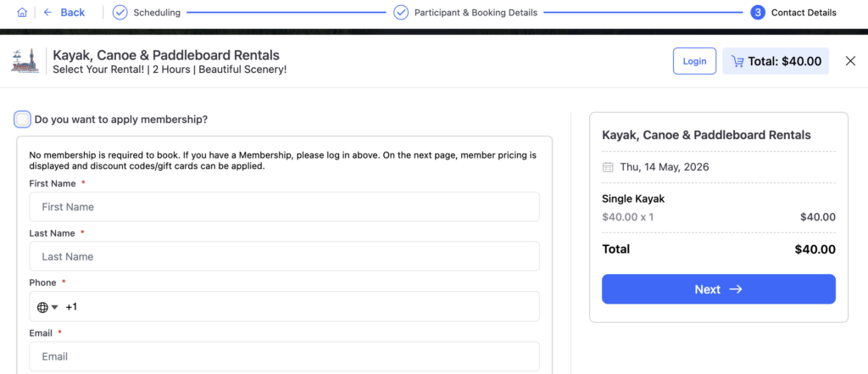Focus the First Name input field
This screenshot has height=374, width=868.
[x=284, y=207]
